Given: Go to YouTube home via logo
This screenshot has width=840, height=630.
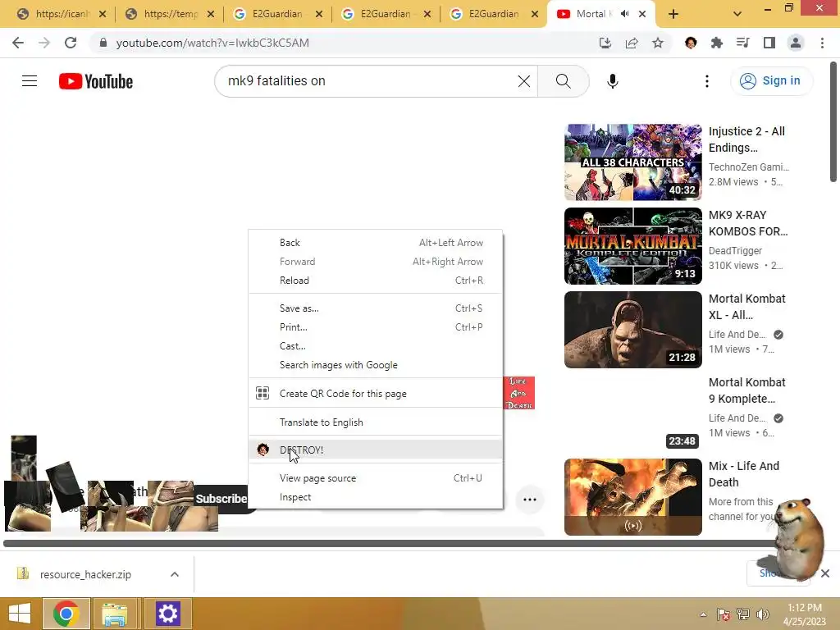Looking at the screenshot, I should tap(96, 81).
